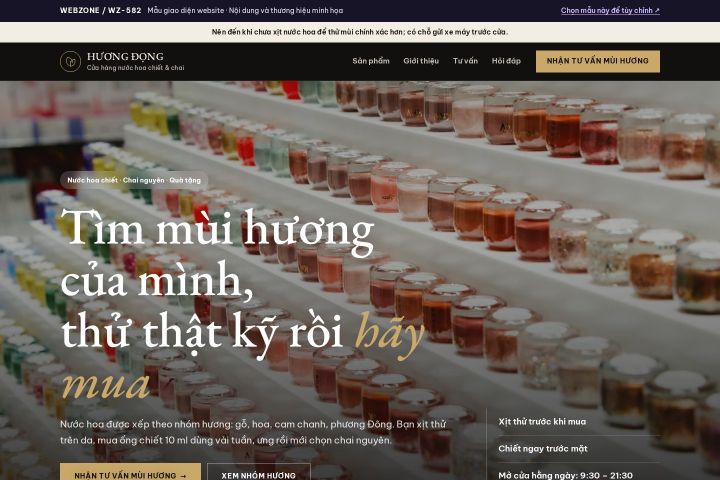Screen dimensions: 720x480
Task: Click the 'Xịt thử trước khi mua' text
Action: 542,422
